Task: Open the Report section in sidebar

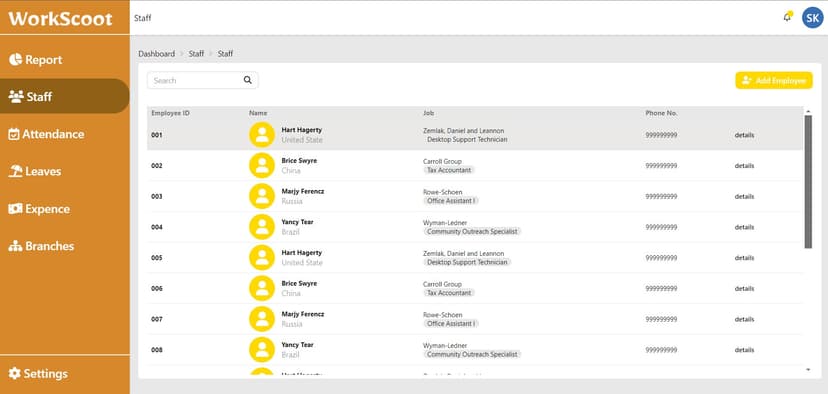Action: [x=64, y=60]
